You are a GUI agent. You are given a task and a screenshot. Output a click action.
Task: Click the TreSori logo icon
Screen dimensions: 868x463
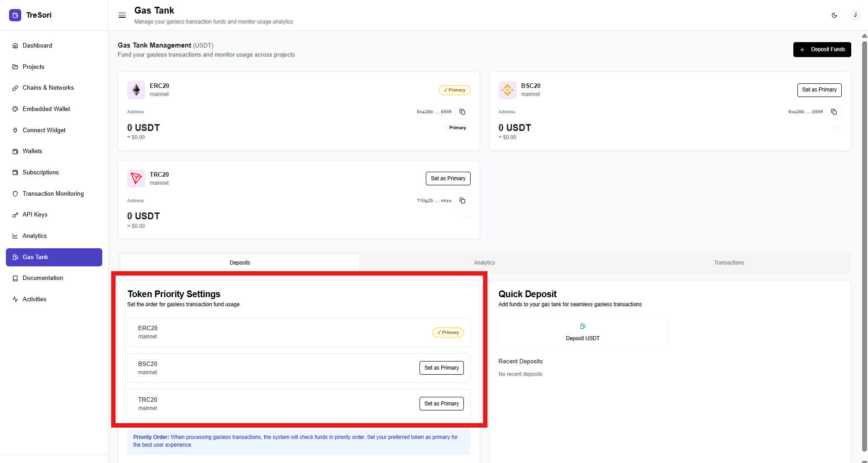15,15
